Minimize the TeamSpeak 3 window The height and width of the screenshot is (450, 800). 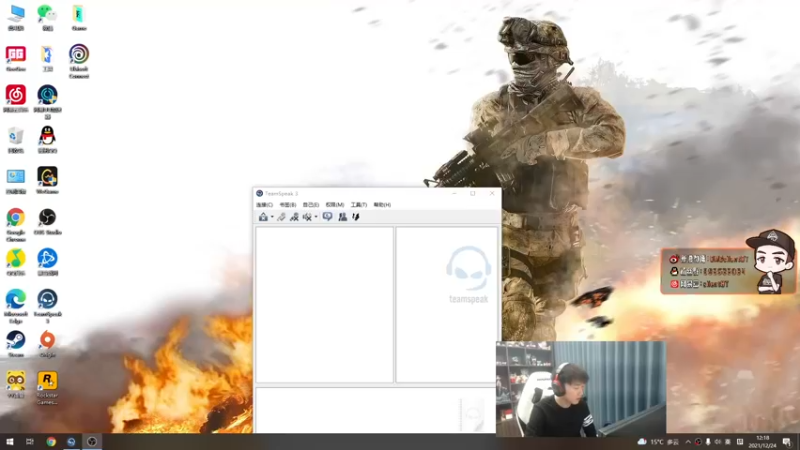[454, 193]
